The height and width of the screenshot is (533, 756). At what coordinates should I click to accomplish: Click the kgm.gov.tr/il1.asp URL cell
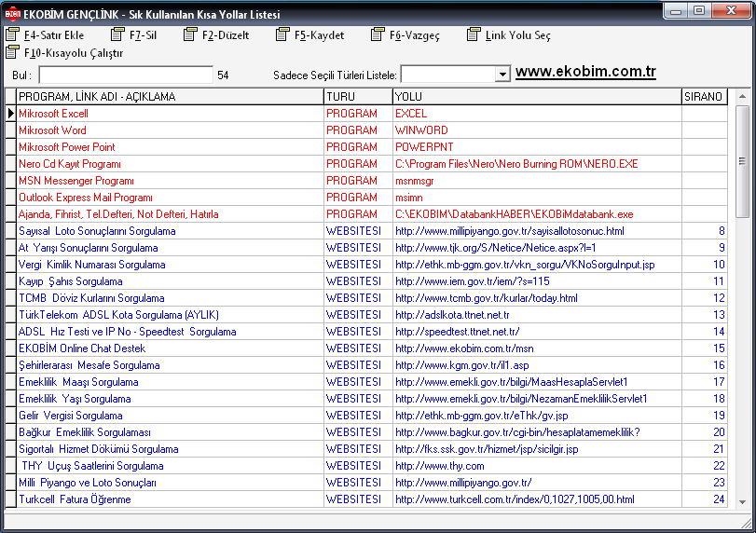pyautogui.click(x=538, y=365)
